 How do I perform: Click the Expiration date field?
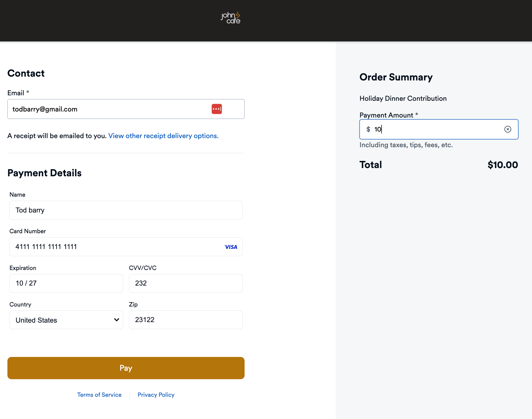(66, 283)
